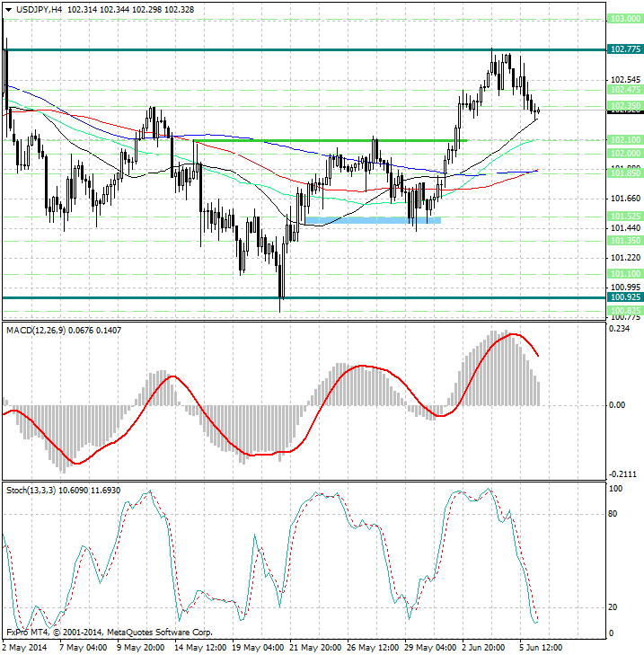Viewport: 644px width, 655px height.
Task: Click the 9 May 20:00 time label
Action: click(x=141, y=648)
